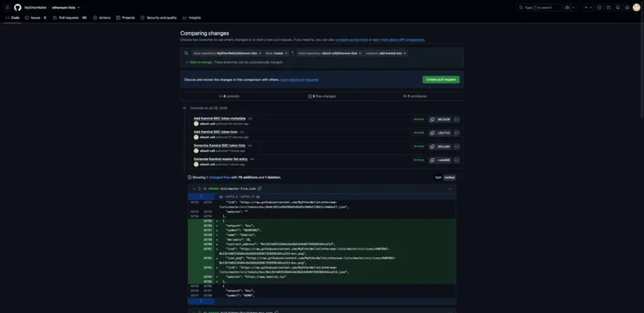The height and width of the screenshot is (313, 644).
Task: Open the MyEtherWallet owner link
Action: coord(35,8)
